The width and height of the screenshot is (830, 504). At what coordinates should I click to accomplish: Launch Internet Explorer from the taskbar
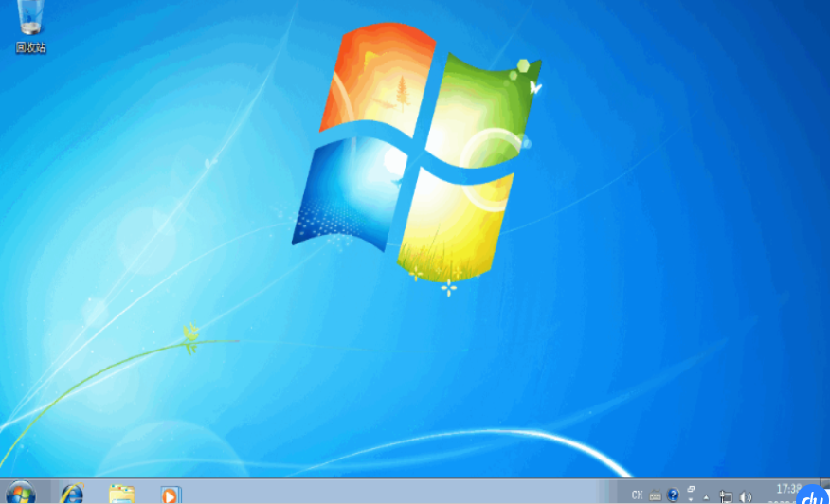coord(72,494)
